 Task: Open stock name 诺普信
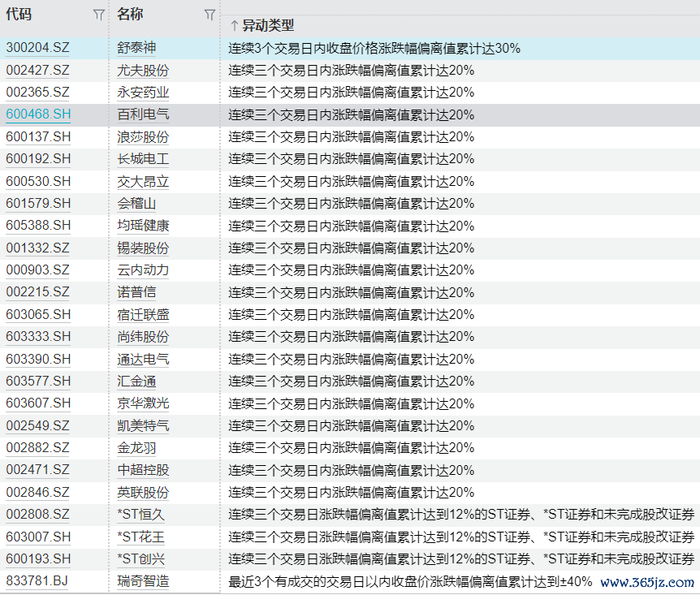pos(136,292)
